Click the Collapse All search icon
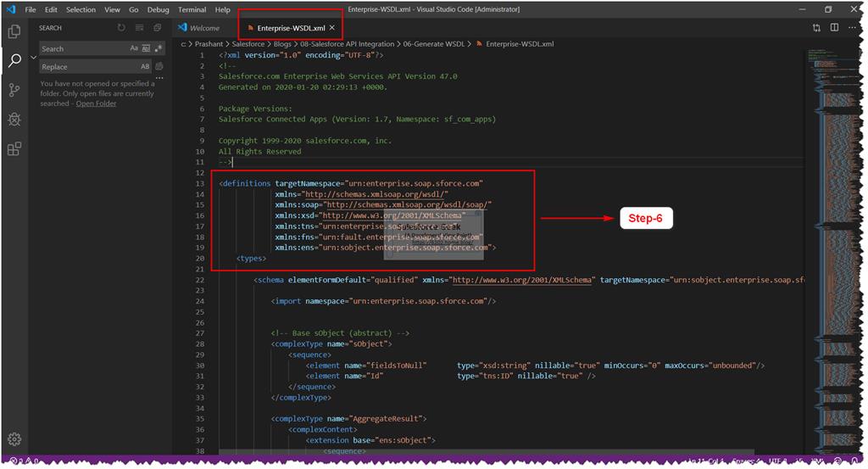Screen dimensions: 868x469 point(157,28)
